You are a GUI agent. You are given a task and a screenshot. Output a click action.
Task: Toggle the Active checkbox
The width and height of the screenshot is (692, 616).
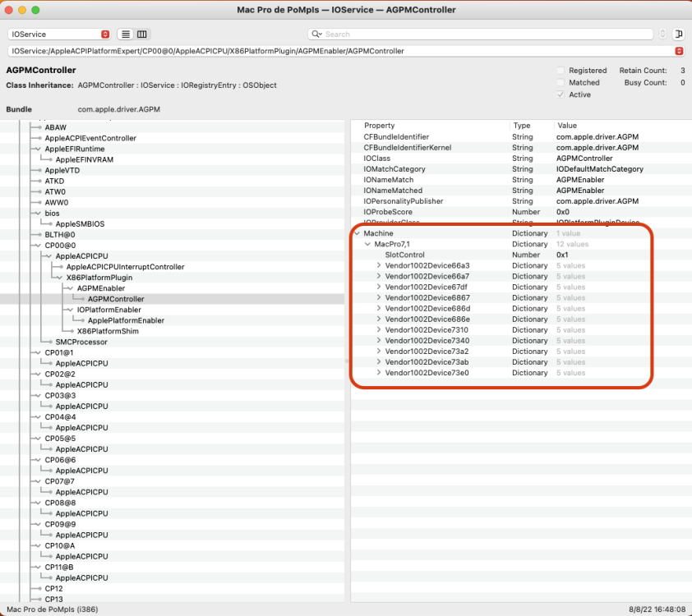[561, 94]
